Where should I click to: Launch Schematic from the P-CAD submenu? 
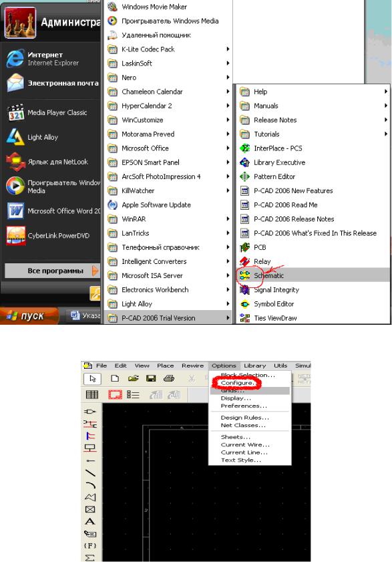pos(313,275)
